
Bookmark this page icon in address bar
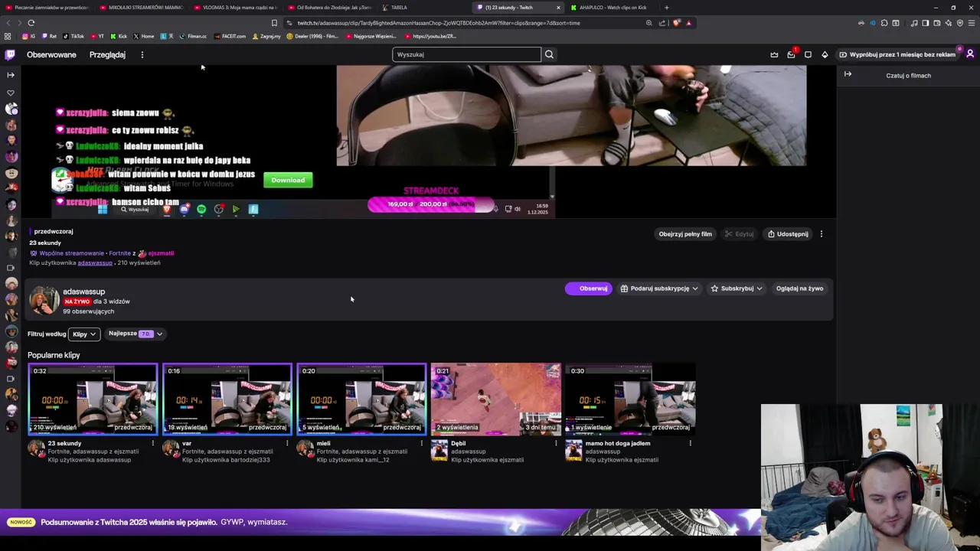click(274, 23)
